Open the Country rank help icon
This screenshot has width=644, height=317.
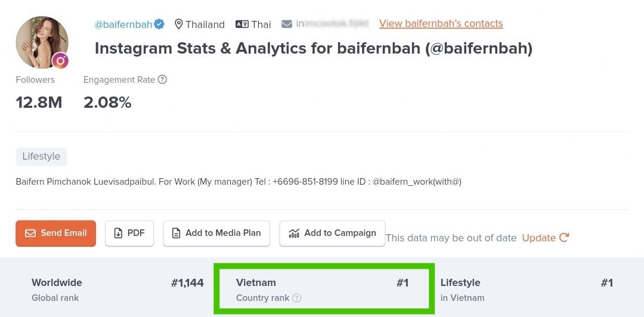click(296, 298)
